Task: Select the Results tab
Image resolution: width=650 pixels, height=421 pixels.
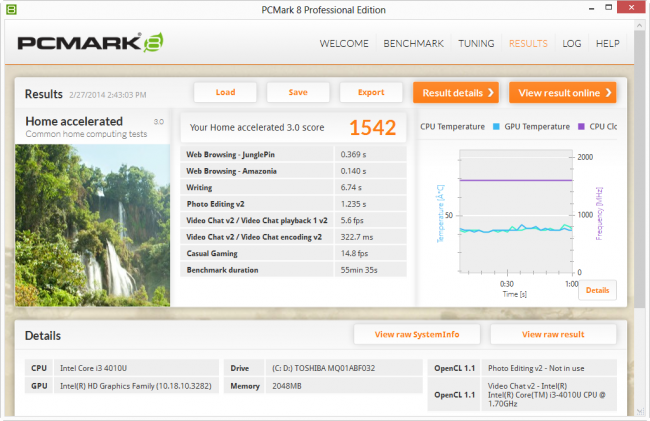Action: click(528, 44)
